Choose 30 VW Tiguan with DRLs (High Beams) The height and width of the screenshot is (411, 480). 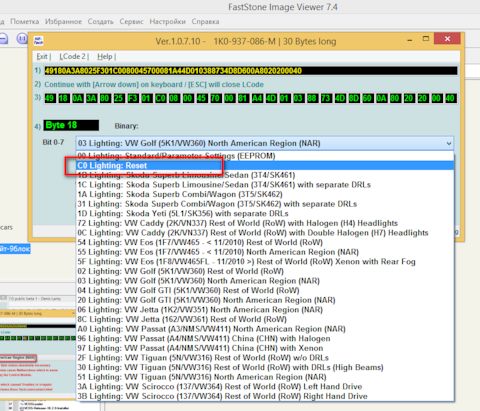coord(265,367)
